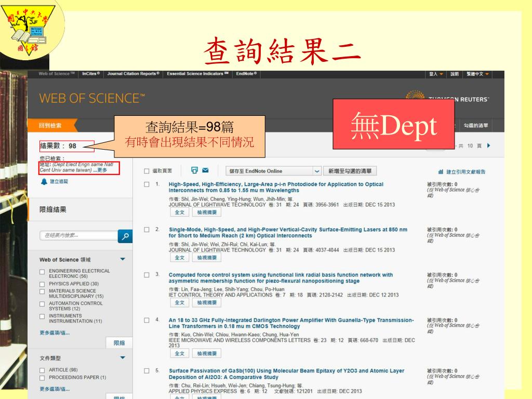532x399 pixels.
Task: Open Journal Citation Reports menu item
Action: pos(134,74)
